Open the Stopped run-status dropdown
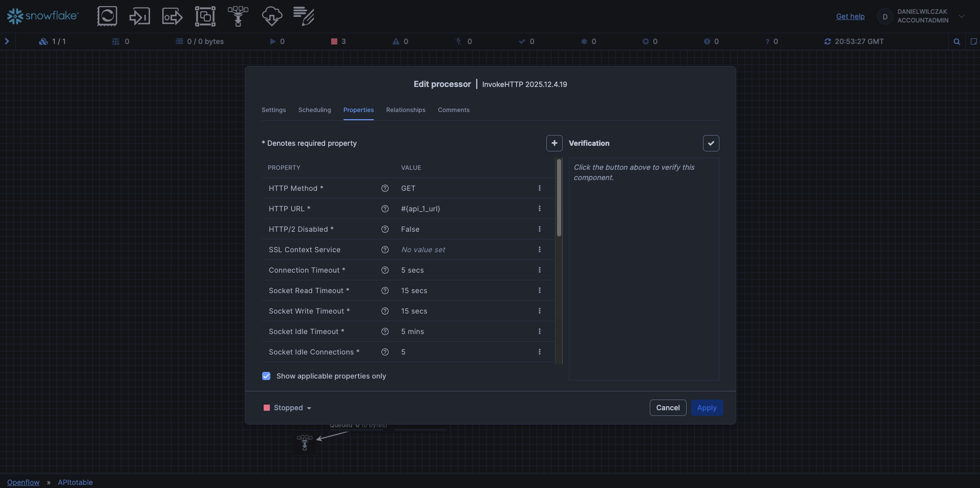 click(x=288, y=408)
